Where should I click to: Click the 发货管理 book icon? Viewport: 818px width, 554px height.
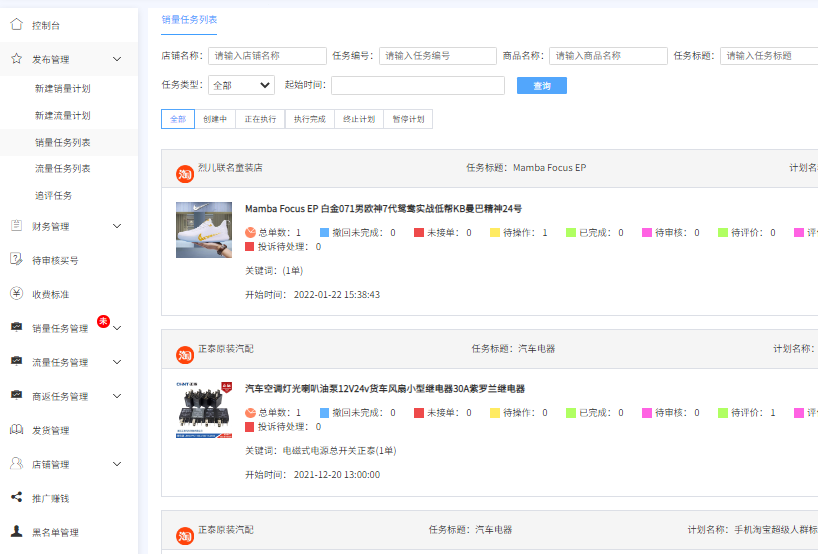pyautogui.click(x=16, y=430)
